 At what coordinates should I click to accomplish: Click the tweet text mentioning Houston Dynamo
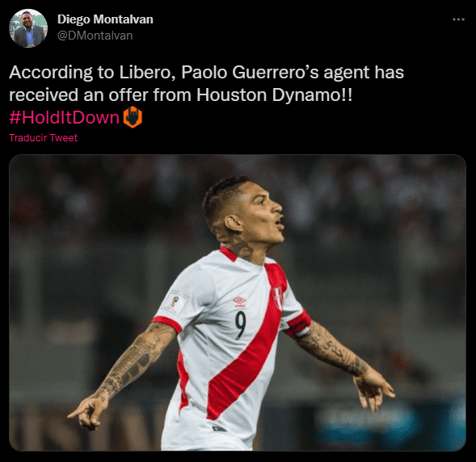[x=206, y=83]
